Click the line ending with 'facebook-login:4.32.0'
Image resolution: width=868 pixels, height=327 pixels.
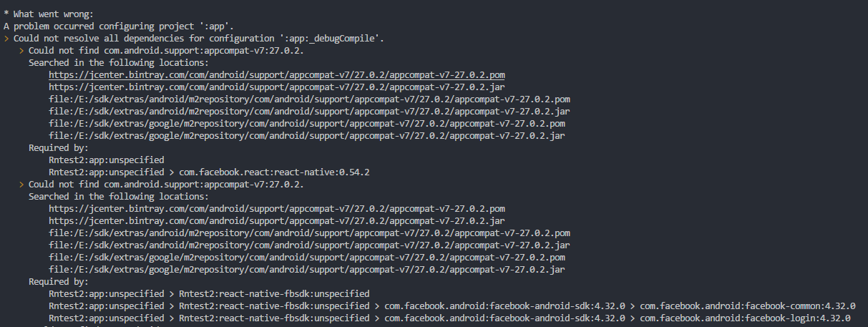449,318
